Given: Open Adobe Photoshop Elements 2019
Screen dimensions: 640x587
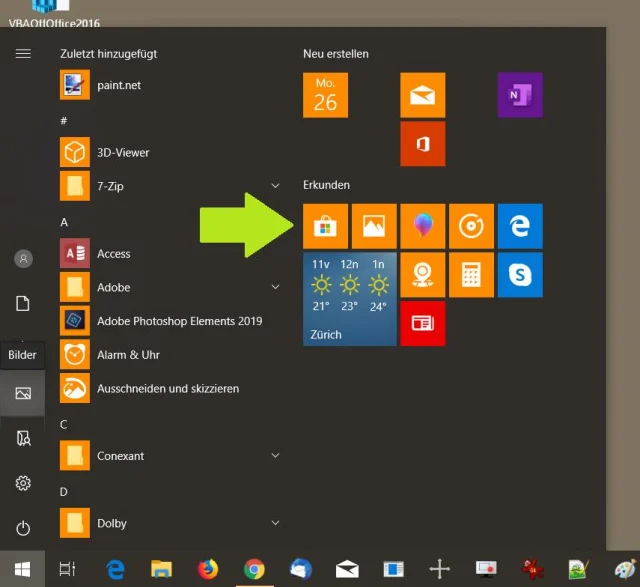Looking at the screenshot, I should [178, 321].
